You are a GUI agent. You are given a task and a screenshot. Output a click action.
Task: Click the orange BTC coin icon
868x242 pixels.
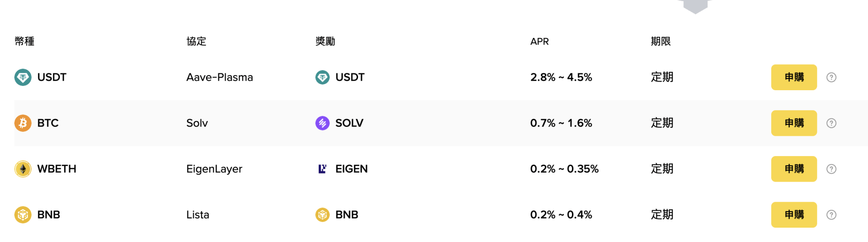coord(23,123)
